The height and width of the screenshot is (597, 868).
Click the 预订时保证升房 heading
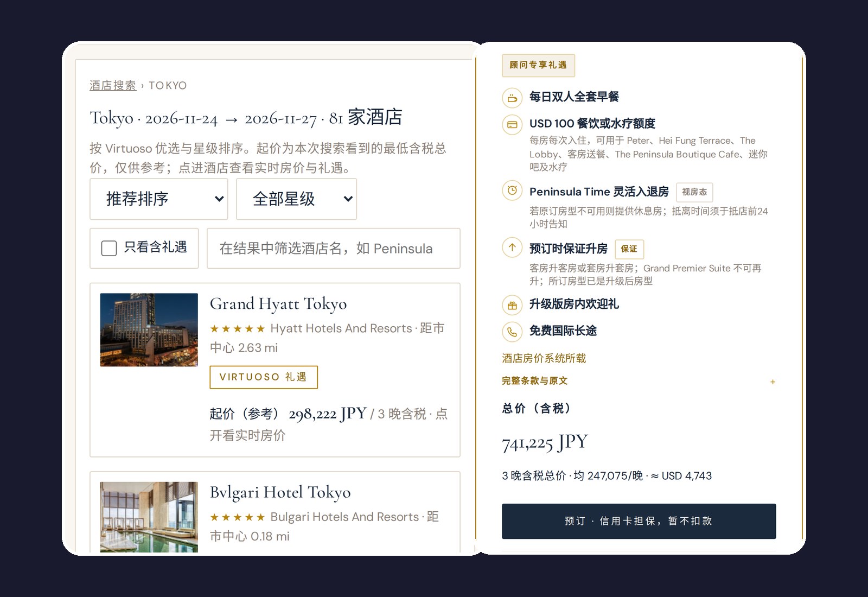click(569, 249)
